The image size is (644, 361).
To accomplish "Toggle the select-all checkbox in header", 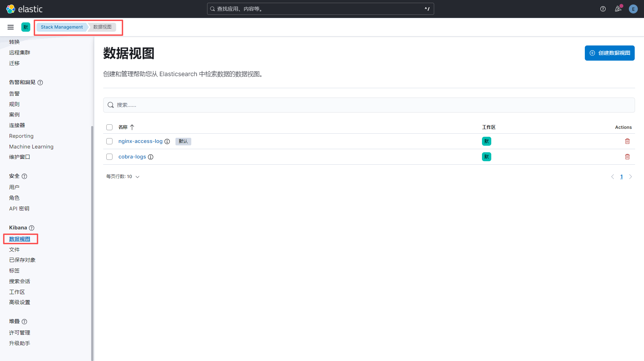I will pyautogui.click(x=109, y=127).
